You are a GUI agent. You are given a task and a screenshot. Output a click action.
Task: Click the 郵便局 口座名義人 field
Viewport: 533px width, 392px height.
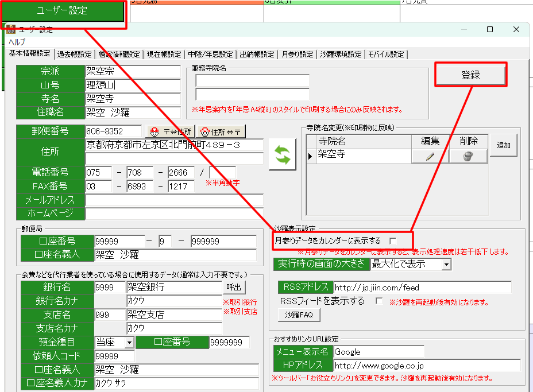click(x=175, y=255)
